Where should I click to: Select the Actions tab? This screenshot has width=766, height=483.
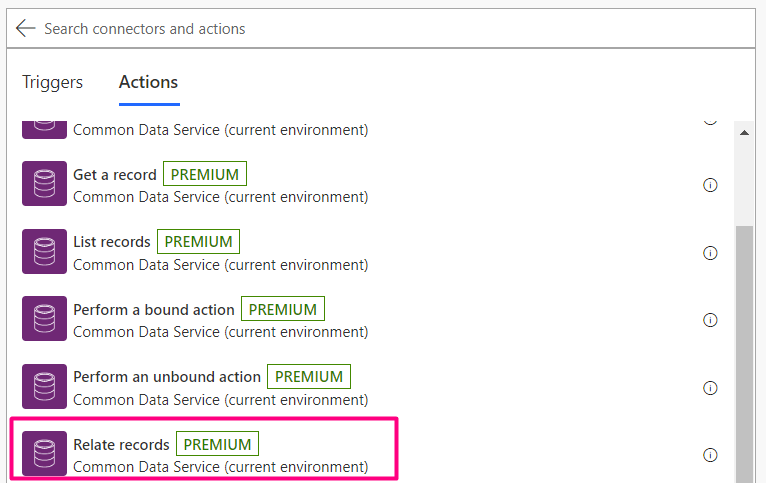pos(148,83)
